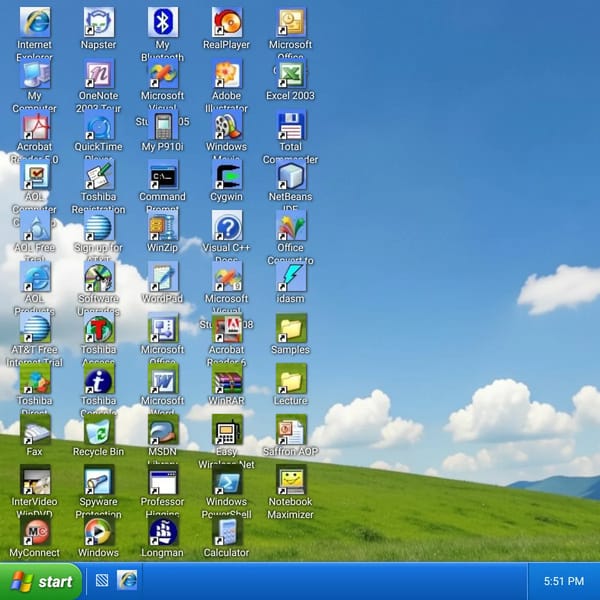Open the Windows Media Player icon beside MyConnect
The width and height of the screenshot is (600, 600).
(x=99, y=531)
